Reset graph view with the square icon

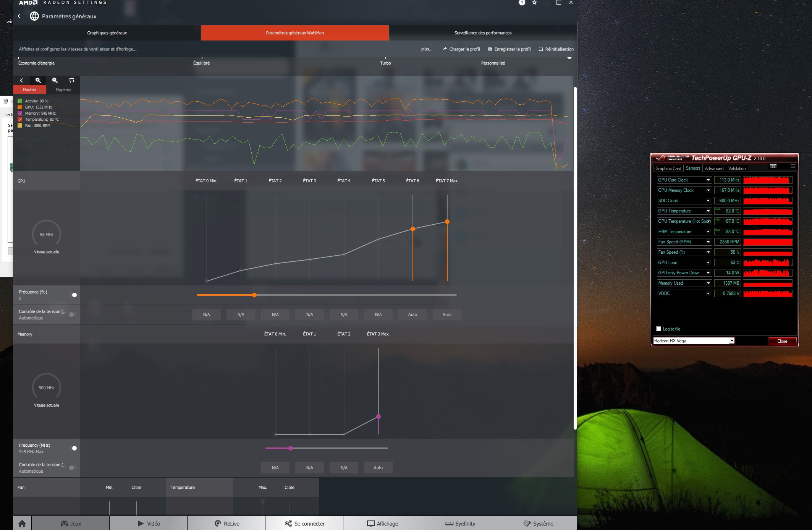click(71, 80)
